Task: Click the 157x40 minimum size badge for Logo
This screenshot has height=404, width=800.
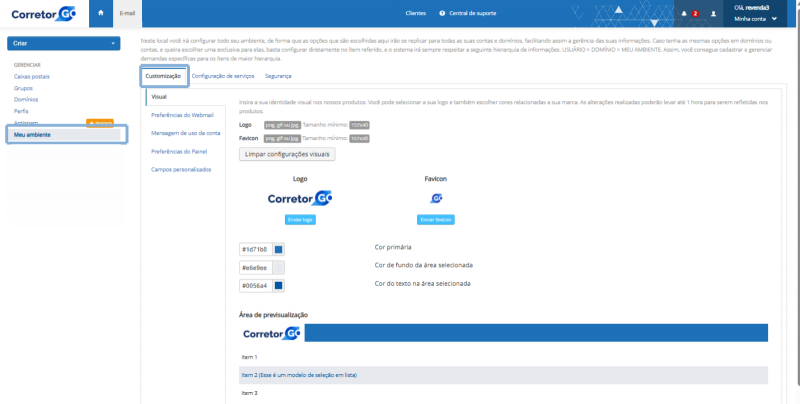Action: (359, 125)
